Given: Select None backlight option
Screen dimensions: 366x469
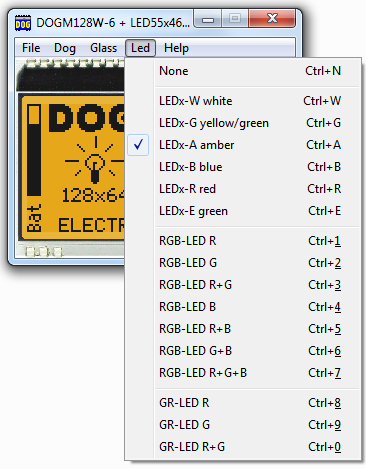Looking at the screenshot, I should point(243,71).
